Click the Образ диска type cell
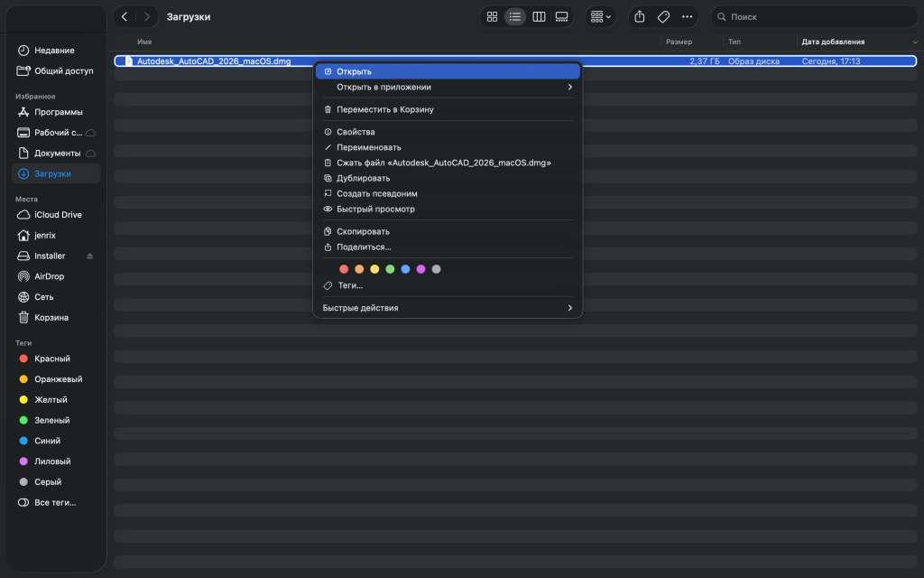This screenshot has width=924, height=578. click(x=753, y=61)
